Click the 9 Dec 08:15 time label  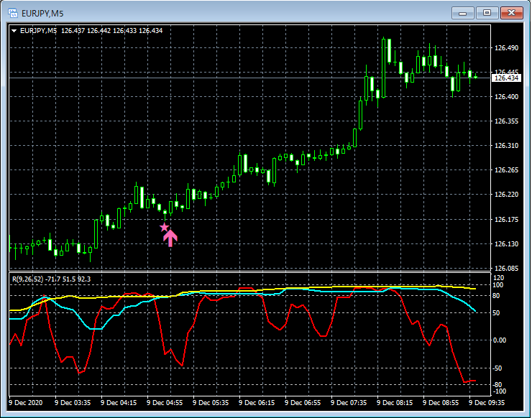[x=395, y=403]
